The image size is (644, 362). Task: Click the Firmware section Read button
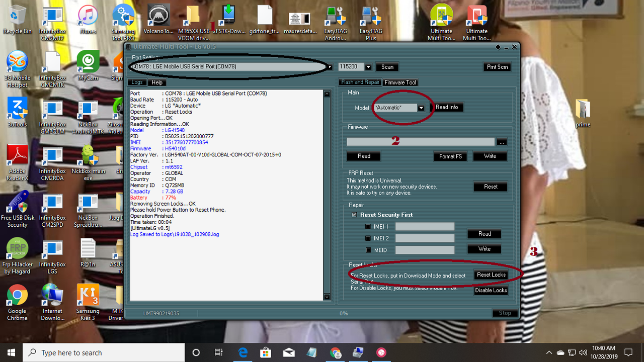(x=364, y=156)
